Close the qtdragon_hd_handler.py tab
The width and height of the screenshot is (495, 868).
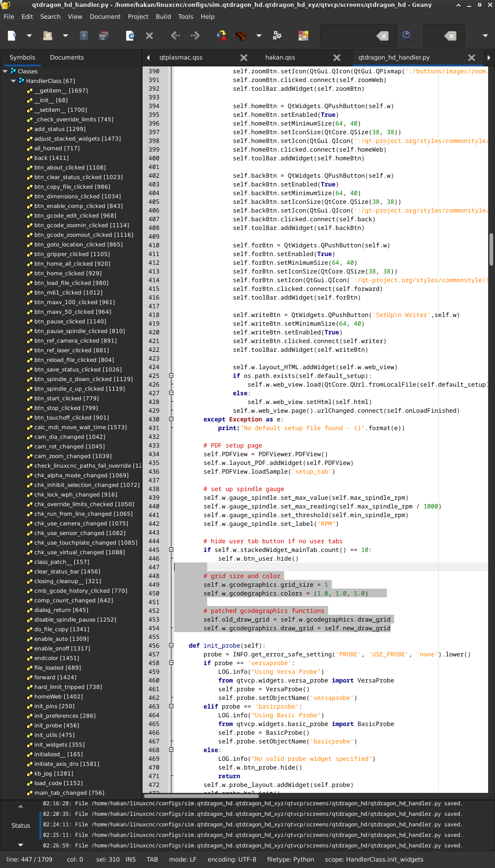click(472, 58)
